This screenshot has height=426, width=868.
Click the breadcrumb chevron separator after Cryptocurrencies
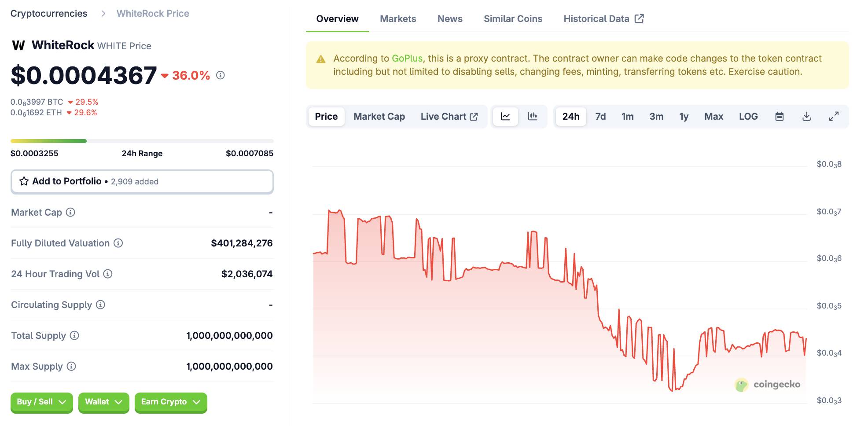[x=103, y=14]
